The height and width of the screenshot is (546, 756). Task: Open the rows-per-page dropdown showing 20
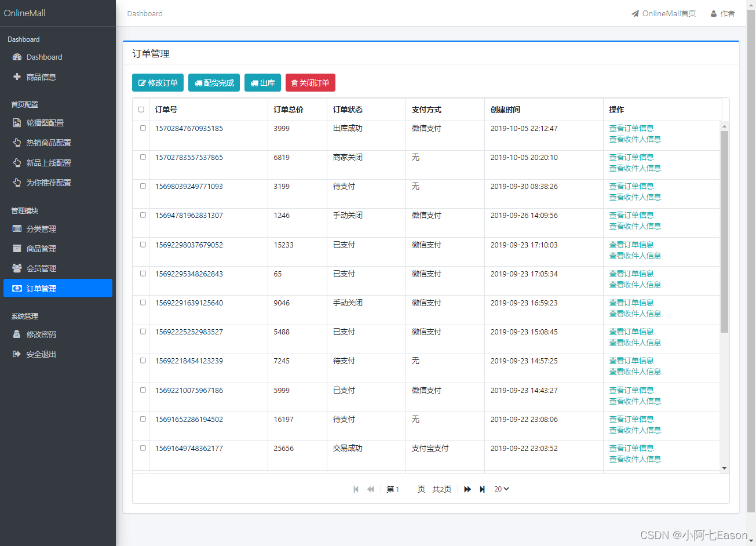[x=501, y=489]
